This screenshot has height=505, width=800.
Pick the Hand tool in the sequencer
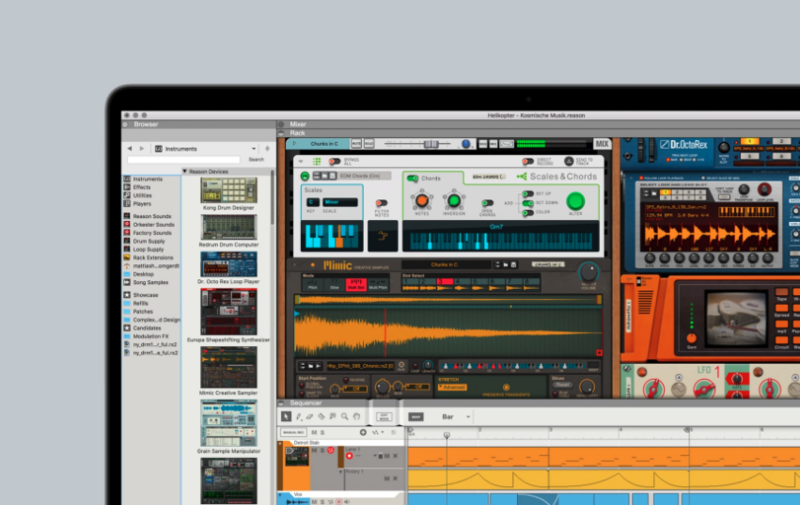356,416
